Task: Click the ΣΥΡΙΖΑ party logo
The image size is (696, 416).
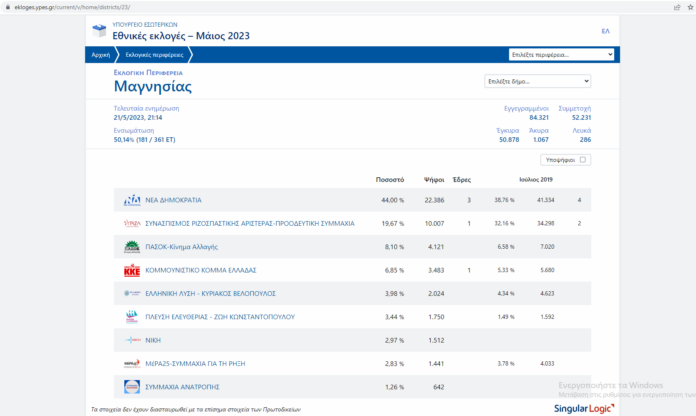Action: [132, 224]
